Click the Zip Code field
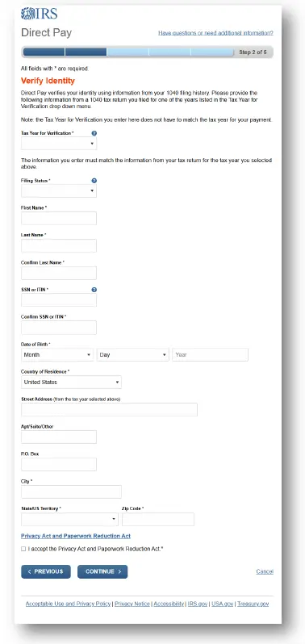Viewport: 305px width, 644px height. (x=158, y=520)
